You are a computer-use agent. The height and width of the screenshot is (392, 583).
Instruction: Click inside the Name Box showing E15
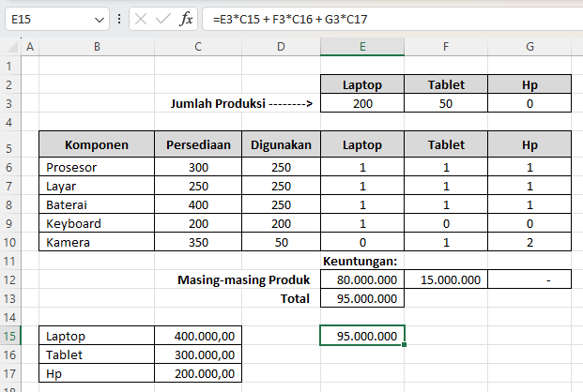point(49,19)
